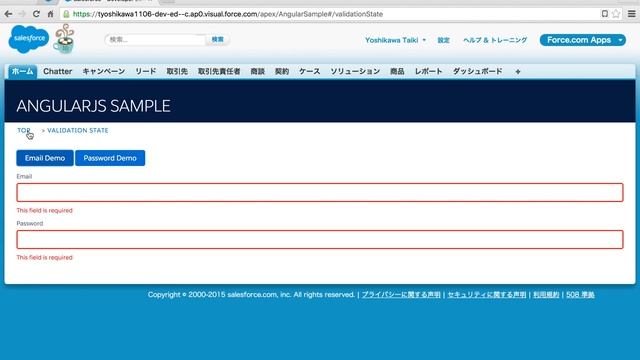The height and width of the screenshot is (360, 640).
Task: Open 508 準拠 footer link
Action: pyautogui.click(x=580, y=295)
